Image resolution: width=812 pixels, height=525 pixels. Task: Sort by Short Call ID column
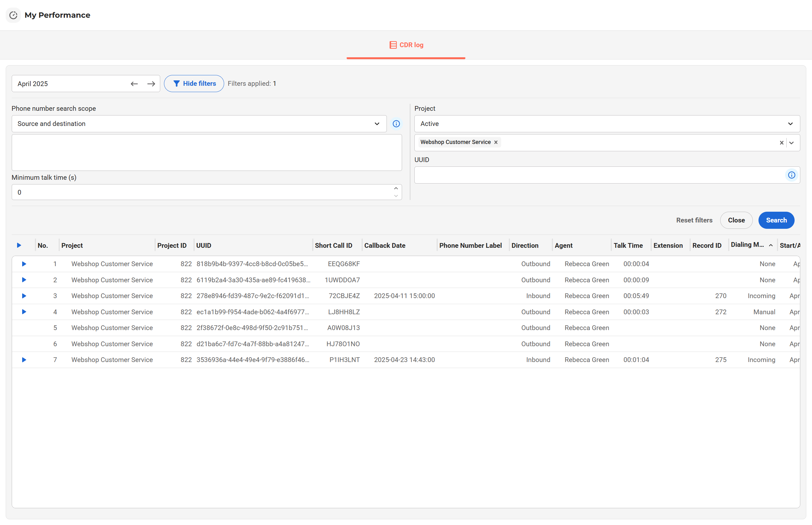[x=334, y=246]
